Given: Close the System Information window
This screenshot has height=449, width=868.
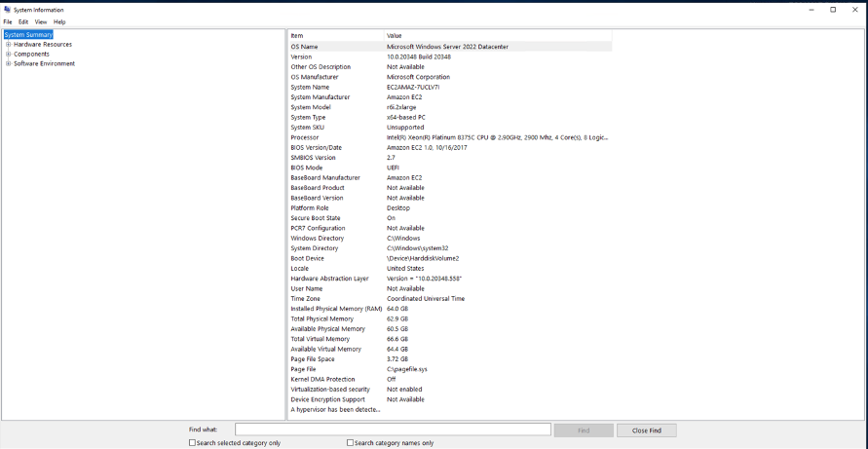Looking at the screenshot, I should (x=854, y=10).
